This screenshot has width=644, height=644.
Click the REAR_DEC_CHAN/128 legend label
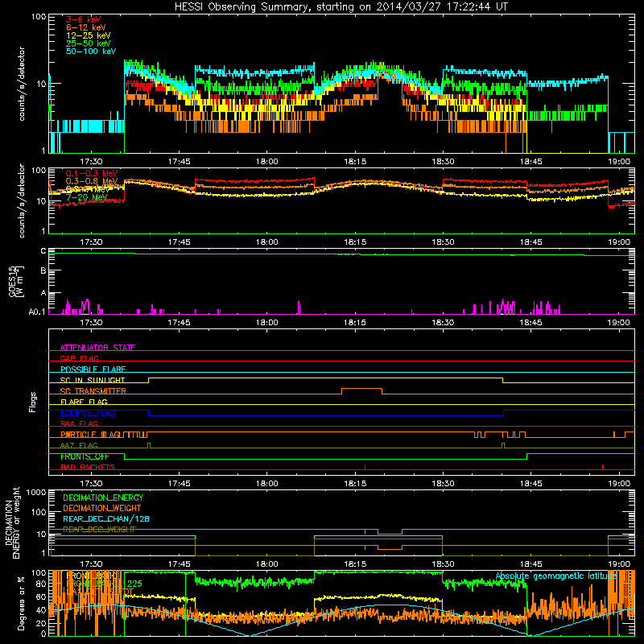106,518
